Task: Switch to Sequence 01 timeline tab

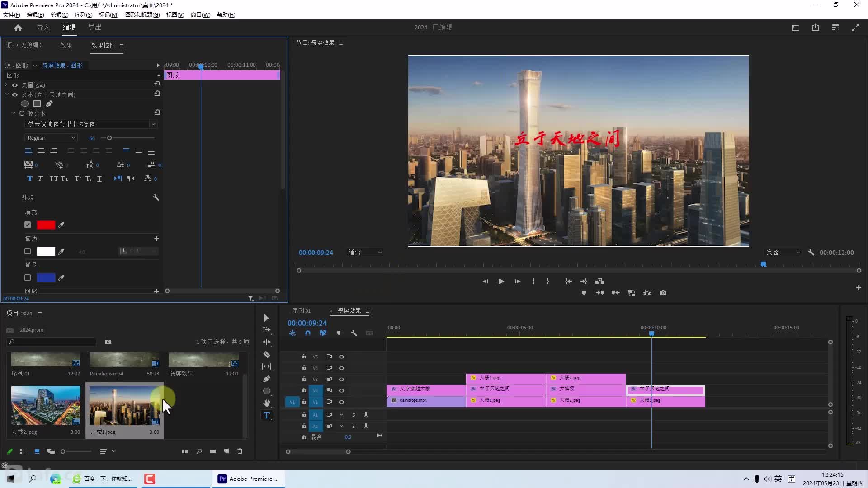Action: click(x=301, y=311)
